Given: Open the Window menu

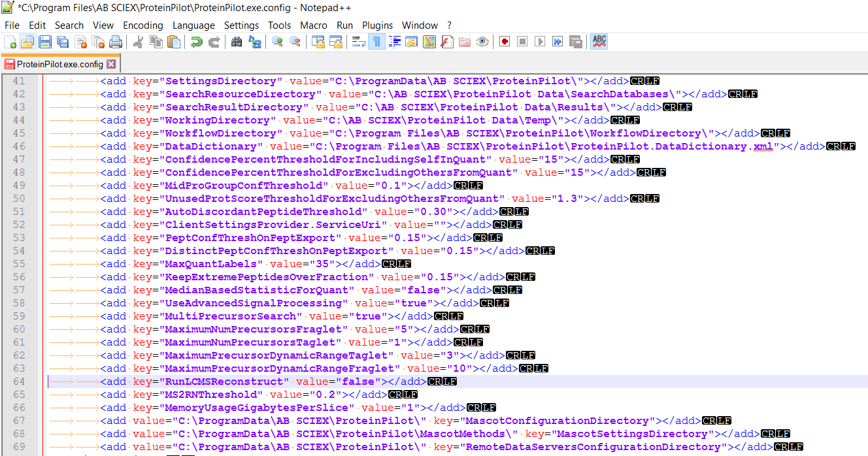Looking at the screenshot, I should click(x=420, y=25).
